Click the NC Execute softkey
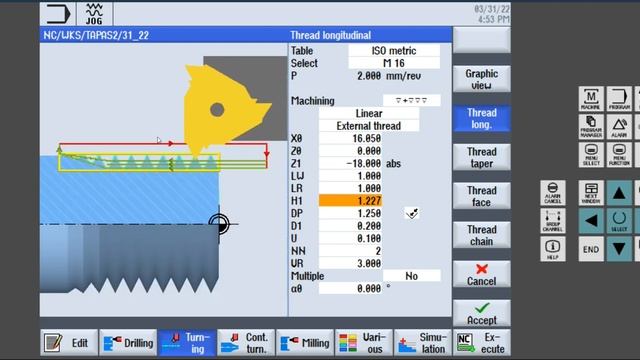The width and height of the screenshot is (640, 360). coord(482,343)
